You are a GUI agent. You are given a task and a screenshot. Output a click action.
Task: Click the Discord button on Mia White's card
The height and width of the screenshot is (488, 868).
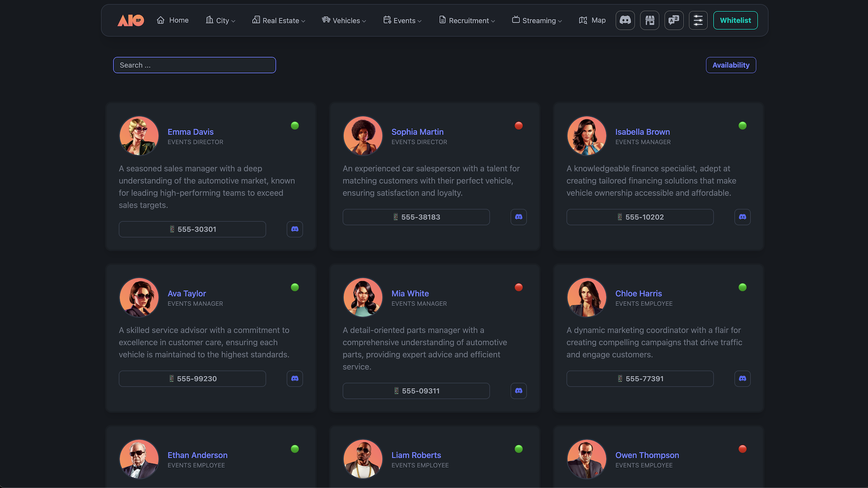(x=519, y=391)
